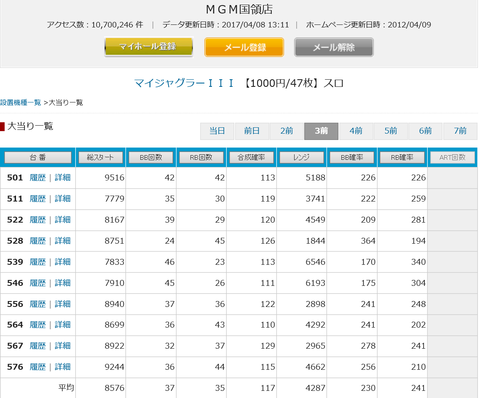Open 履歴 for machine 511

click(x=38, y=199)
